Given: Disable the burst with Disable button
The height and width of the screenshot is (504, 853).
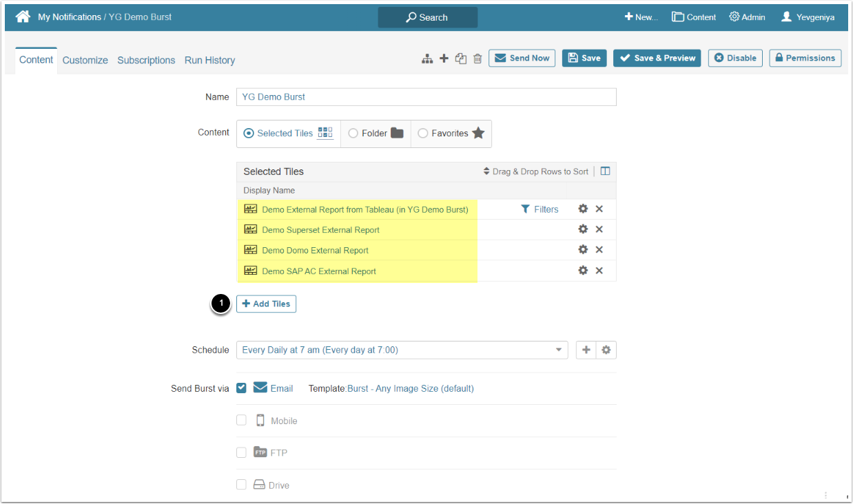Looking at the screenshot, I should 735,59.
